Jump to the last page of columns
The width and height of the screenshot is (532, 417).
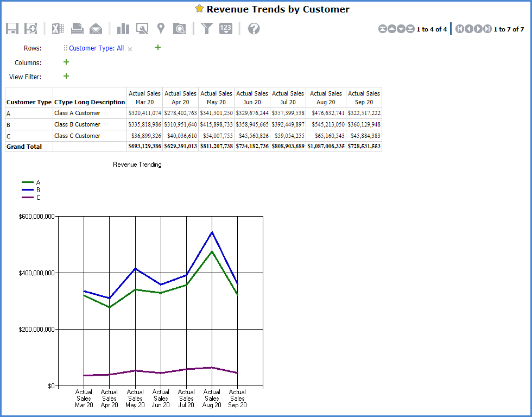coord(487,29)
